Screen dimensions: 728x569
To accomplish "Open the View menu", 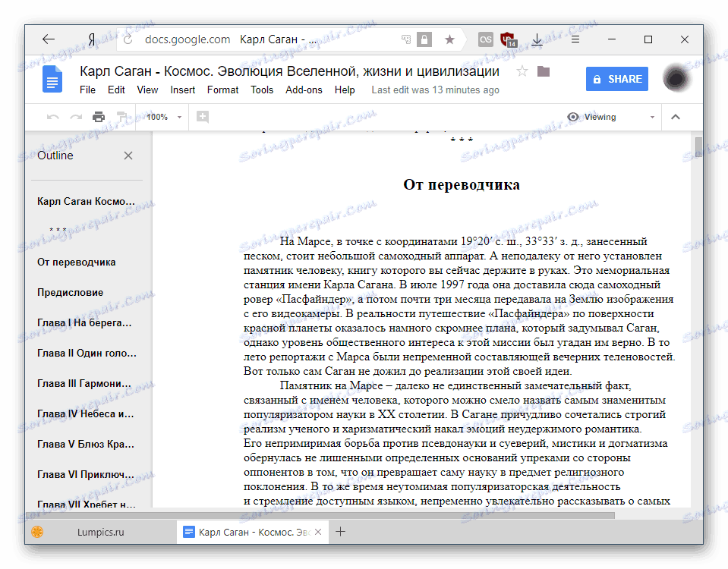I will click(147, 90).
